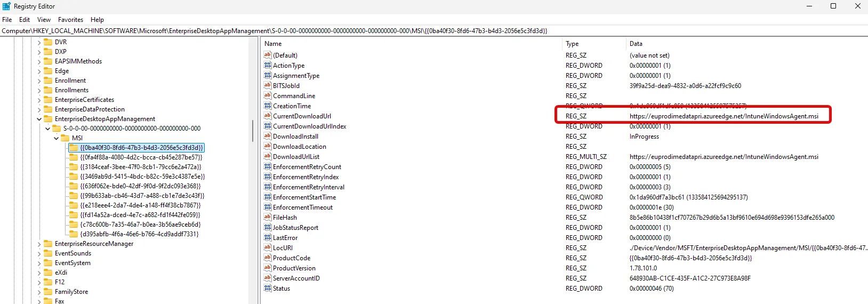Click the MSI folder icon in tree

click(x=65, y=138)
